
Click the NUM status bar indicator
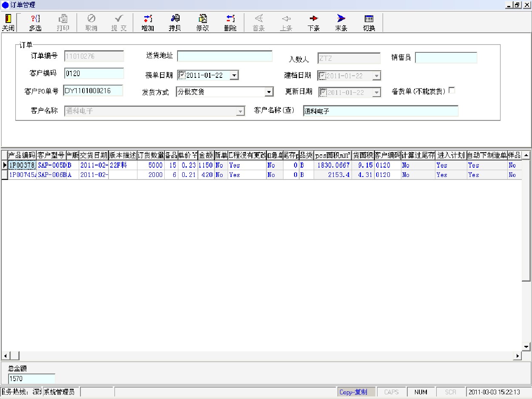(x=421, y=392)
